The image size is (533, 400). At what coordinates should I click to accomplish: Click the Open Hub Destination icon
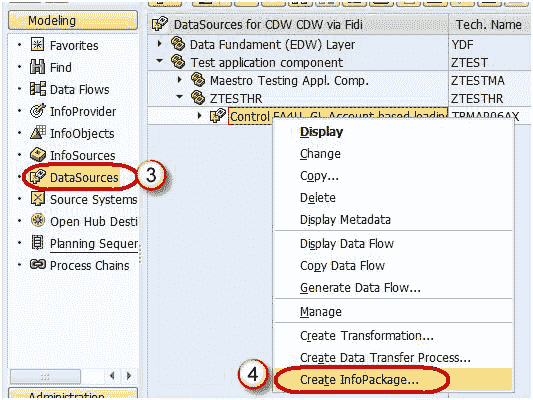[38, 220]
